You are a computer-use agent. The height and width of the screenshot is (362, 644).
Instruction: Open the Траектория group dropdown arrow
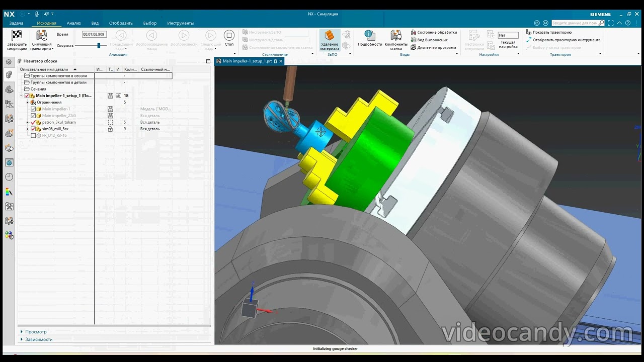click(x=600, y=54)
